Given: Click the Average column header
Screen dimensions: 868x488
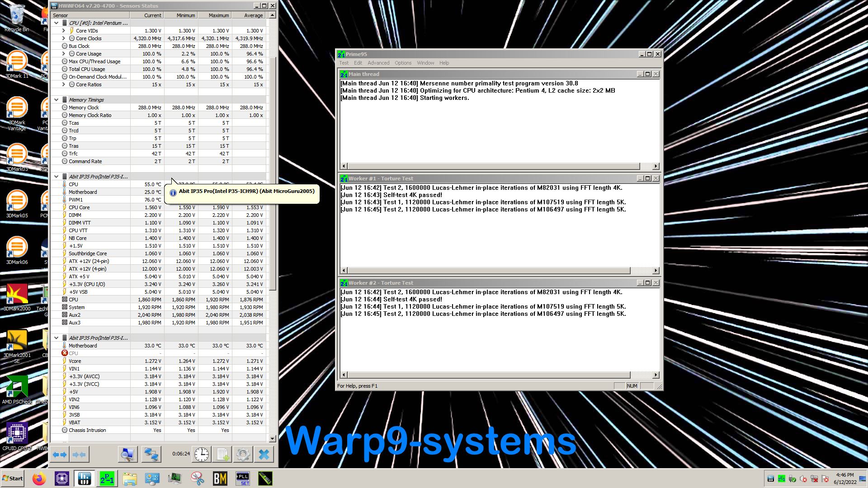Looking at the screenshot, I should 249,15.
